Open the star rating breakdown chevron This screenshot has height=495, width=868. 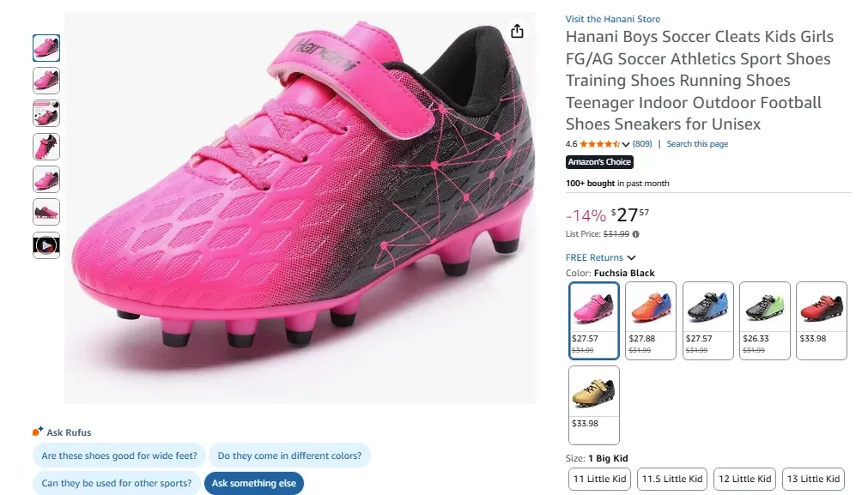click(626, 144)
